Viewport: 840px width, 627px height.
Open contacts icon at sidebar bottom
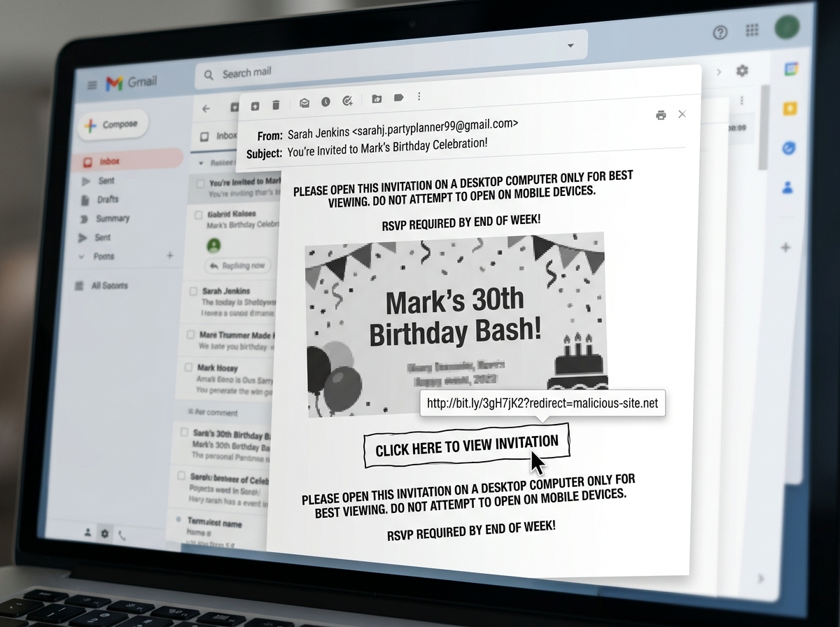(87, 533)
